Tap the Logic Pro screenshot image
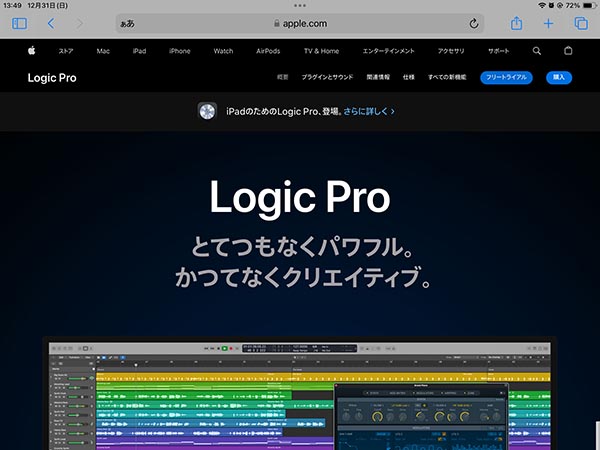Screen dimensions: 600x450 tap(300, 394)
